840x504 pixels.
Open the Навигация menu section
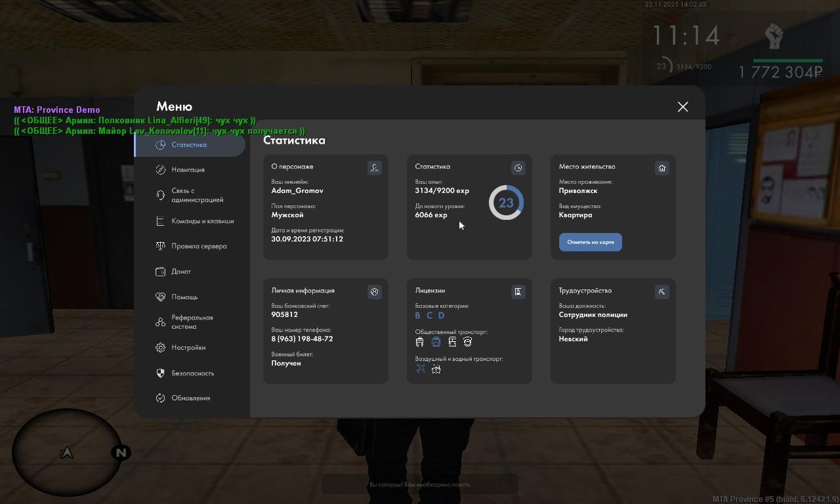coord(188,170)
